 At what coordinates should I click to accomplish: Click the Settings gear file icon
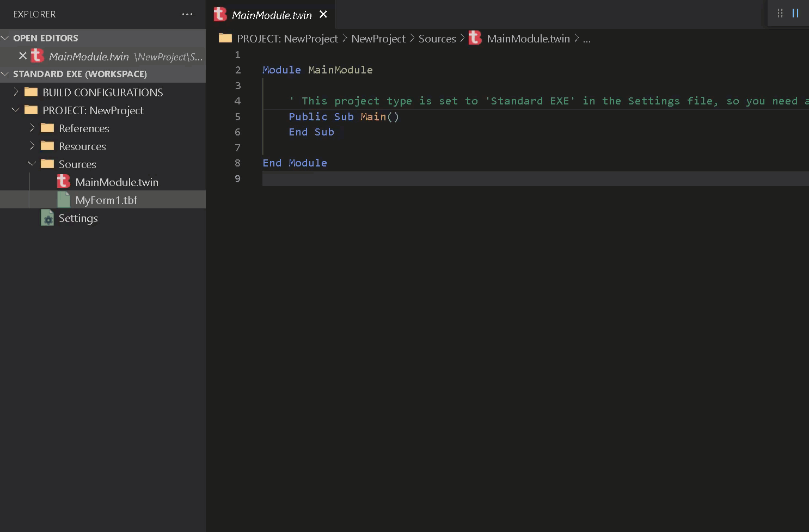47,218
